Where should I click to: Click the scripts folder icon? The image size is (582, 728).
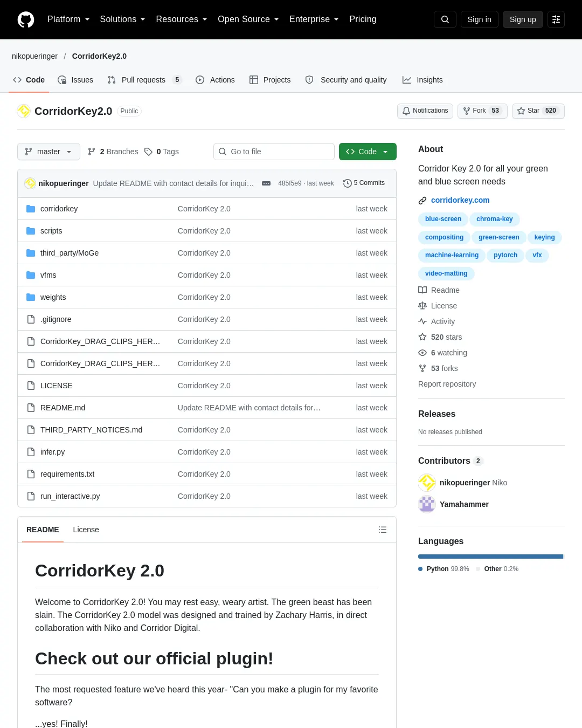(31, 231)
